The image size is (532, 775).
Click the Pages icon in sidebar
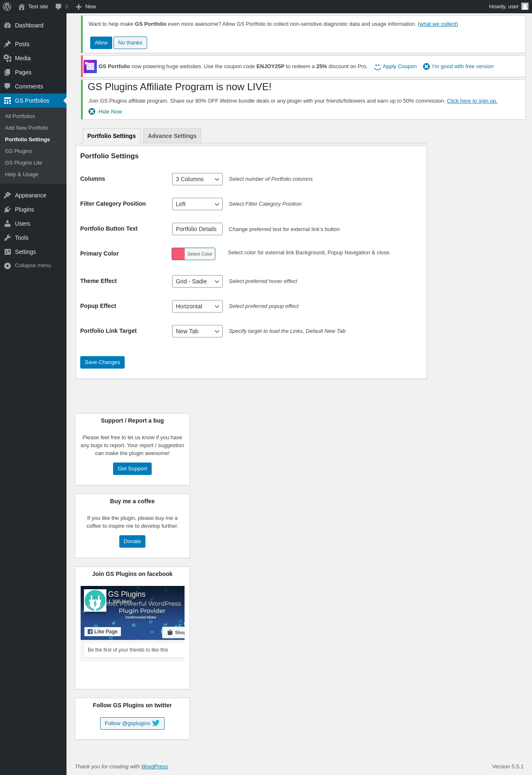pyautogui.click(x=7, y=72)
